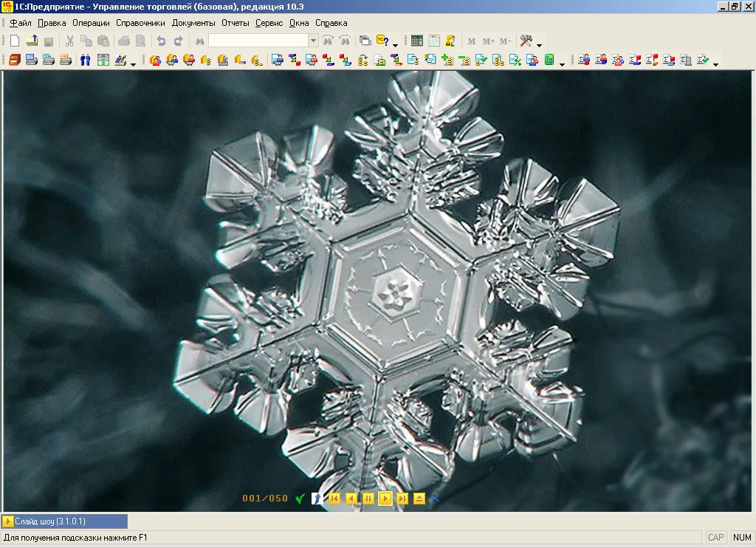
Task: Open the Документы menu
Action: tap(193, 23)
